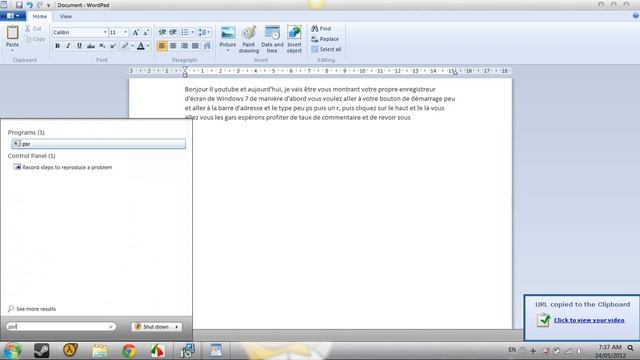Click the Redo arrow in title bar
Image resolution: width=640 pixels, height=360 pixels.
click(x=40, y=5)
